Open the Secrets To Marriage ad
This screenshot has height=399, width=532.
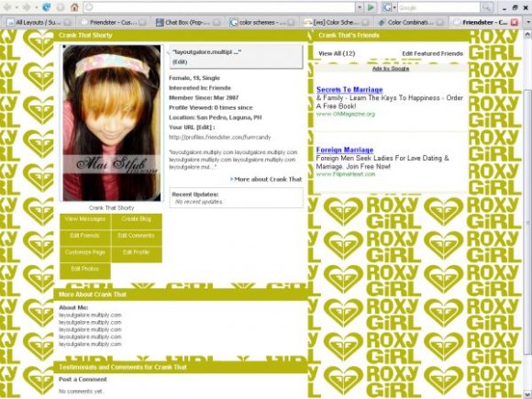[x=349, y=90]
